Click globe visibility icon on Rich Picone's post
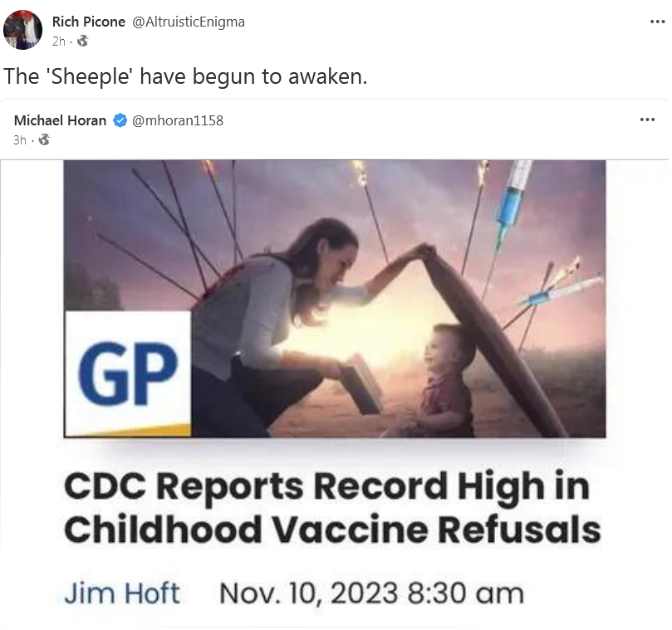The width and height of the screenshot is (672, 630). [82, 42]
